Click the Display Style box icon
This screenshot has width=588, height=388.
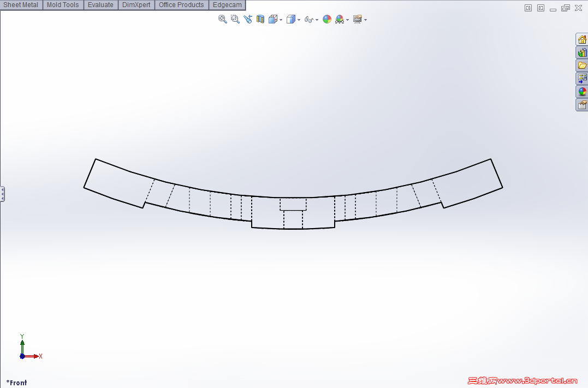(290, 19)
